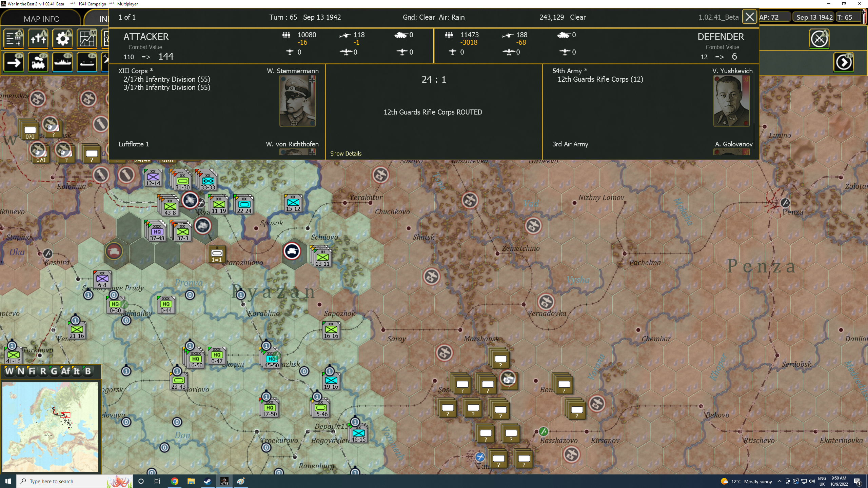This screenshot has width=868, height=488.
Task: Click W. Stemmermann commander portrait
Action: point(297,101)
